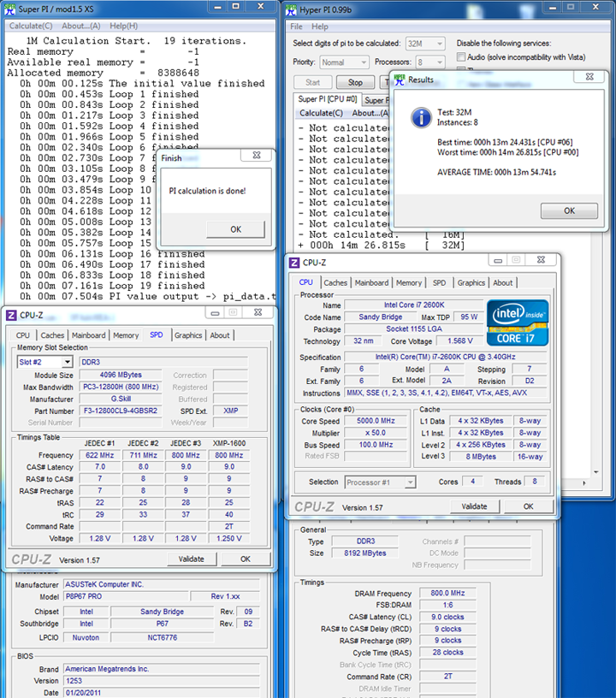Click the memory Size 8192 MBytes value
Viewport: 616px width, 698px height.
(x=365, y=553)
